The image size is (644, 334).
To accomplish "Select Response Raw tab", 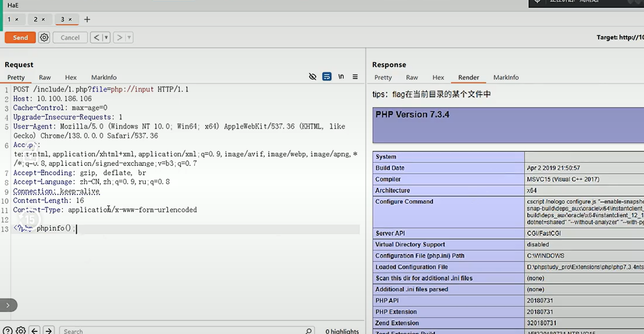I will pos(412,77).
